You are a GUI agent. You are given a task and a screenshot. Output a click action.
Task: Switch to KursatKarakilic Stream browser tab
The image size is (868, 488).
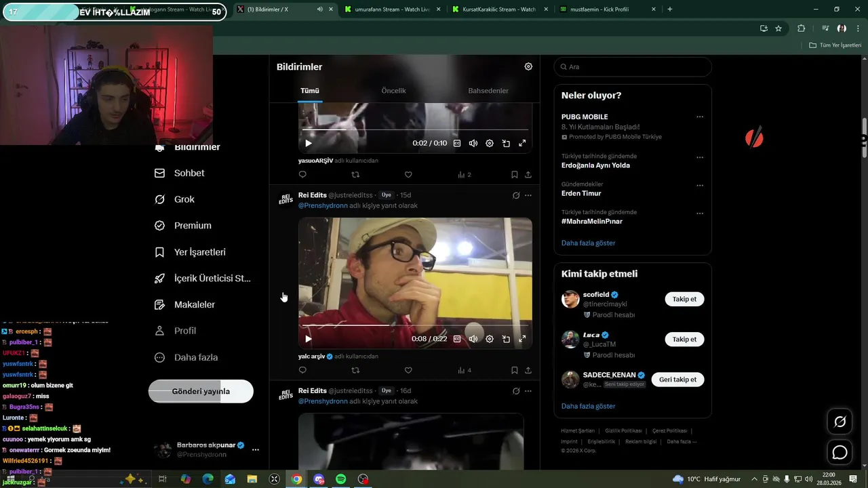tap(500, 9)
